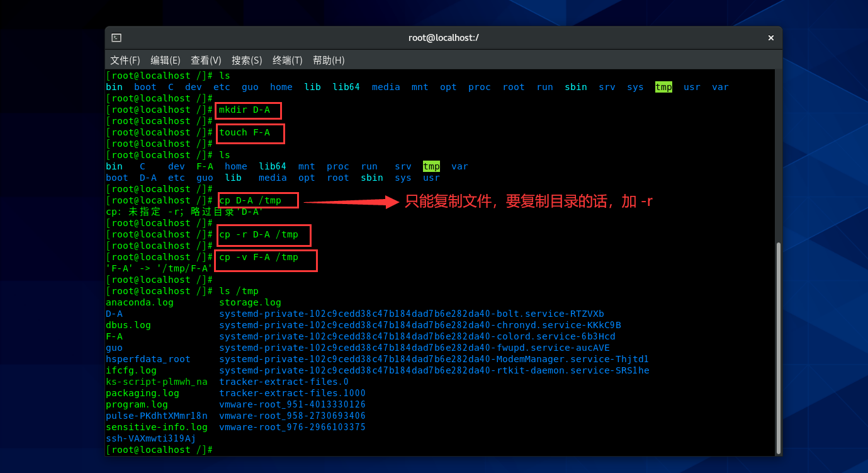Screen dimensions: 868x473
Task: Open the 帮助(H) menu
Action: [329, 60]
